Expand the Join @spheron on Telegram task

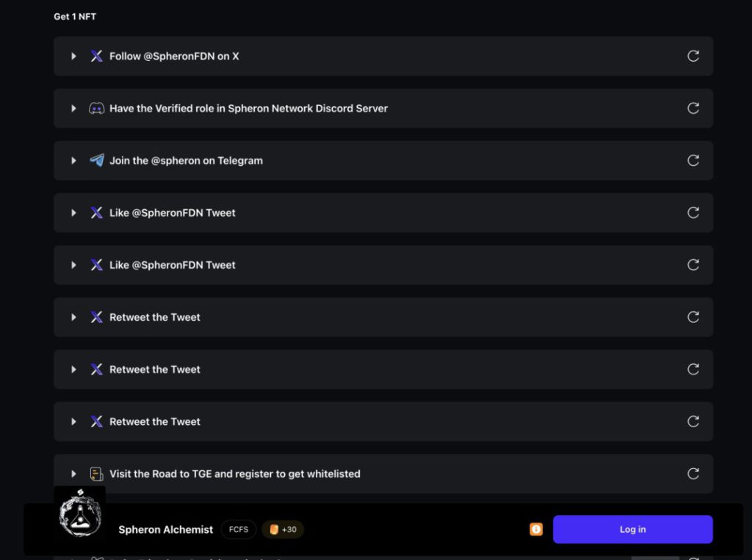coord(73,161)
